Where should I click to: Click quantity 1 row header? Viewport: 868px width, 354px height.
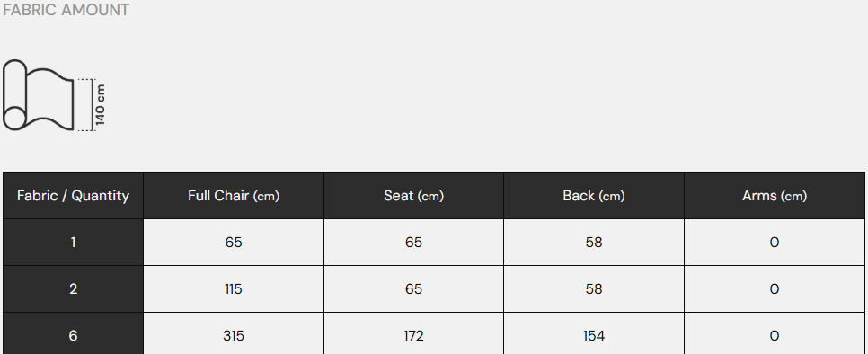(73, 243)
